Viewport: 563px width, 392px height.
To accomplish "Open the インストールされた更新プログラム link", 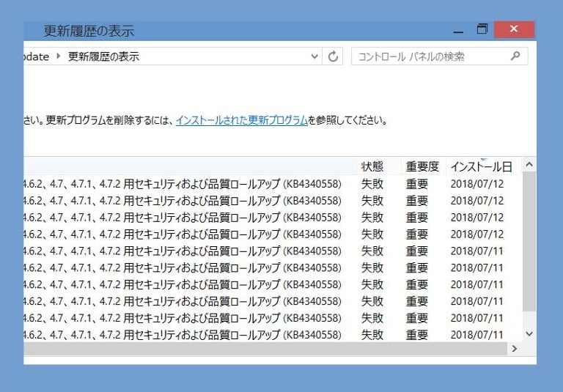I will pos(241,120).
